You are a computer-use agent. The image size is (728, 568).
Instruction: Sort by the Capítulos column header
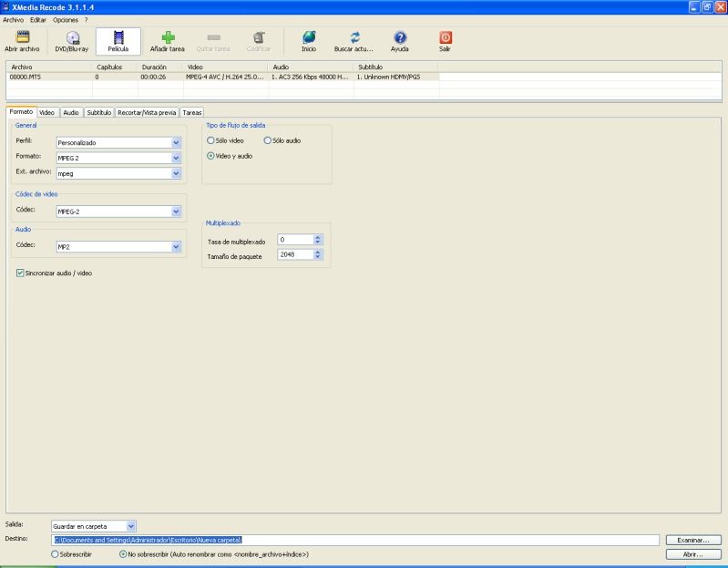115,67
